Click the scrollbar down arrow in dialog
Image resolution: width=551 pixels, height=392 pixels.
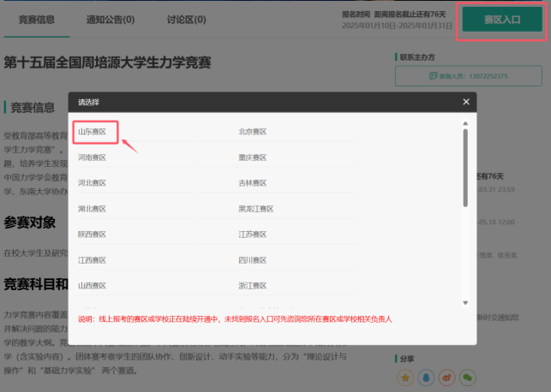point(465,303)
